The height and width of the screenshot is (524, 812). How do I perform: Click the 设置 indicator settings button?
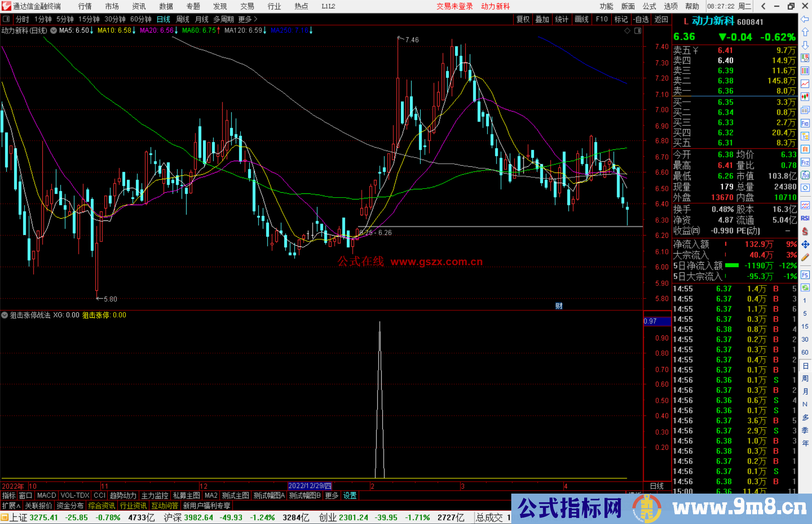click(350, 495)
